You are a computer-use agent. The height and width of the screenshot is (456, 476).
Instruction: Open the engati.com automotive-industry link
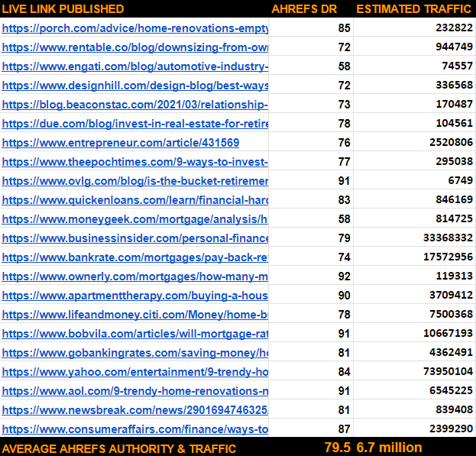[x=135, y=66]
